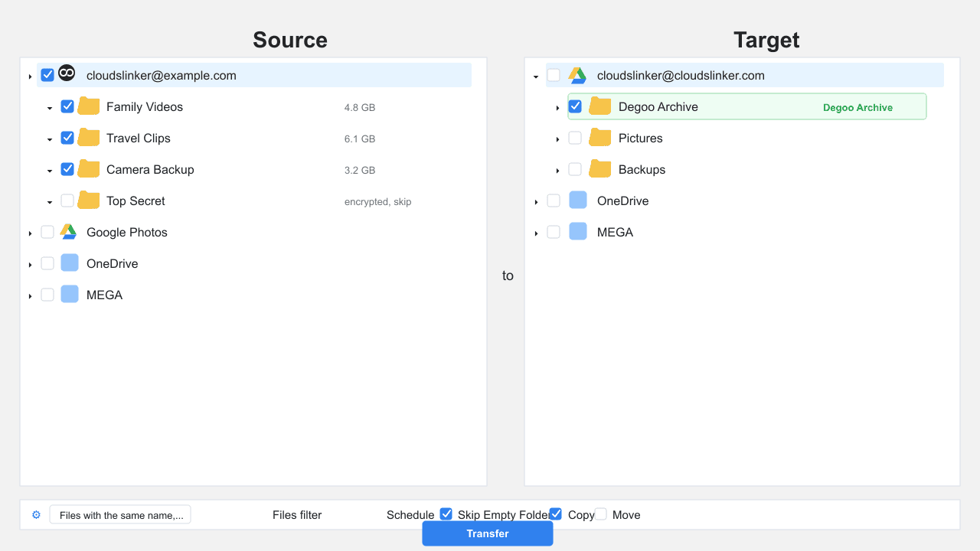This screenshot has width=980, height=551.
Task: Select the Top Secret row label
Action: 136,201
